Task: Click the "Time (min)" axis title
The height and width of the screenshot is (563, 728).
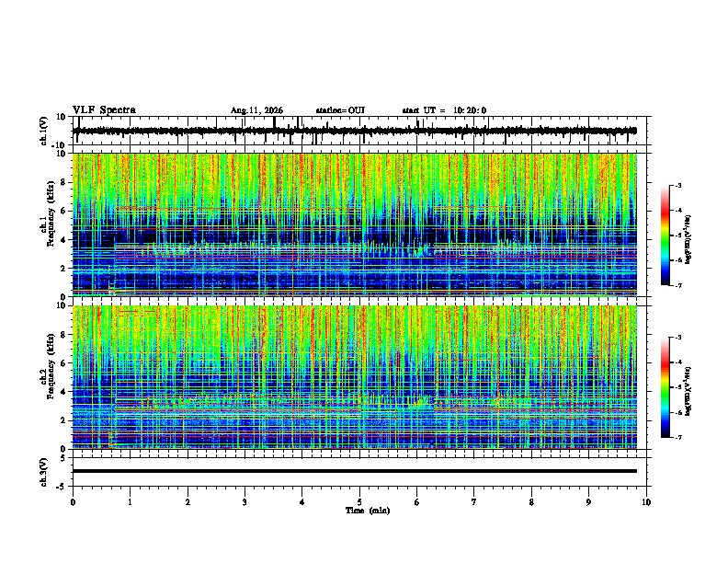Action: pos(368,511)
